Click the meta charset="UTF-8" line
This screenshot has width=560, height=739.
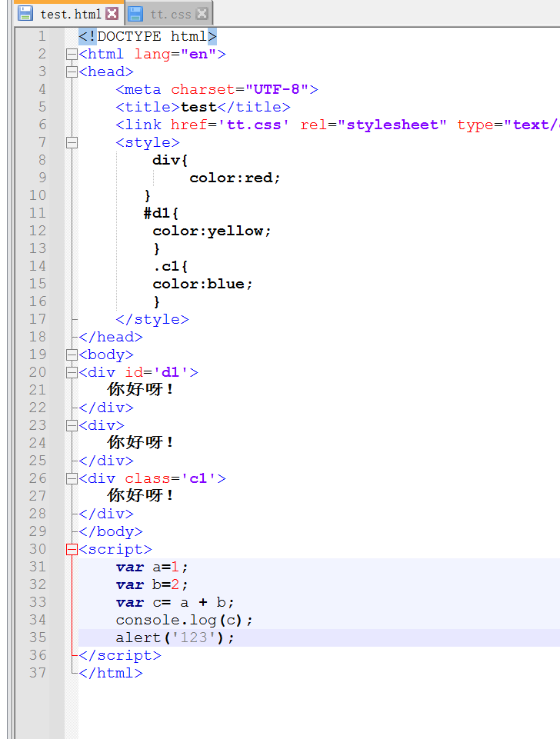point(217,89)
